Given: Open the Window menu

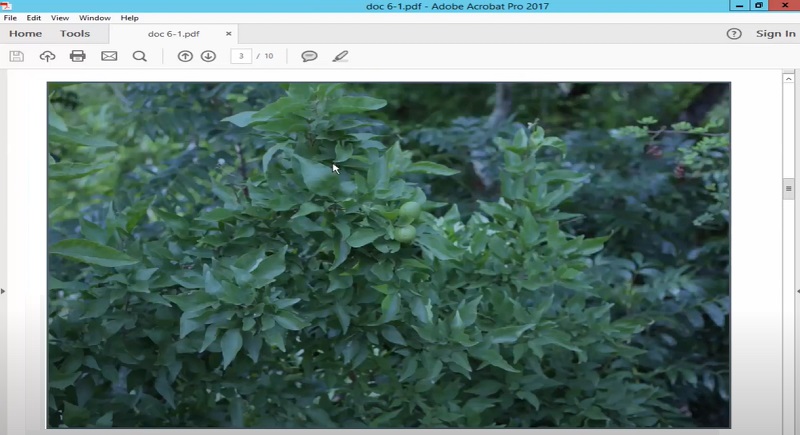Looking at the screenshot, I should tap(94, 18).
